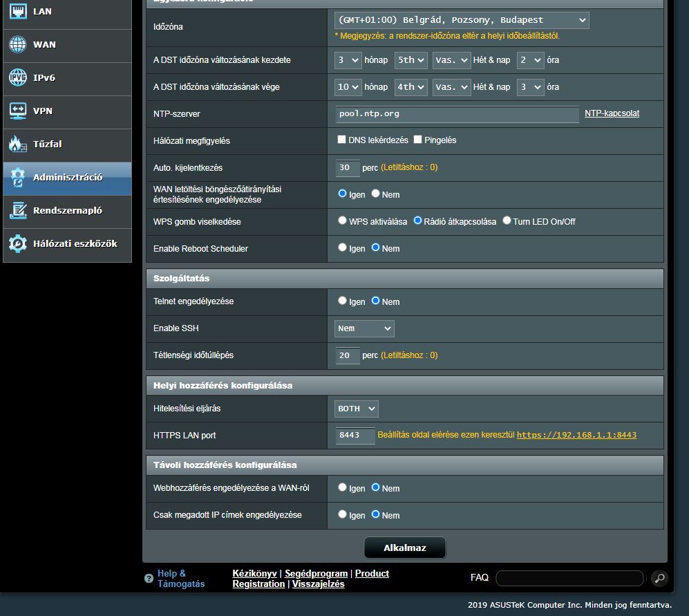The height and width of the screenshot is (616, 689).
Task: Open Hálózati eszközök from the sidebar
Action: pos(67,245)
